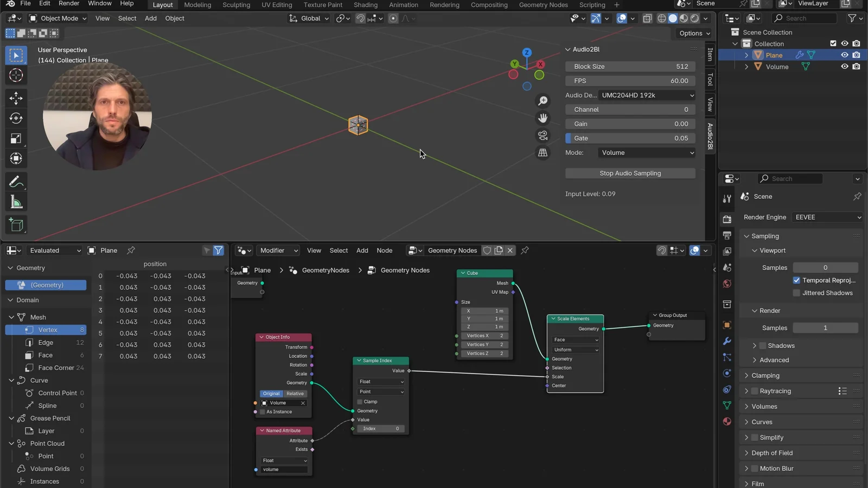Activate the Rotate tool

click(16, 118)
